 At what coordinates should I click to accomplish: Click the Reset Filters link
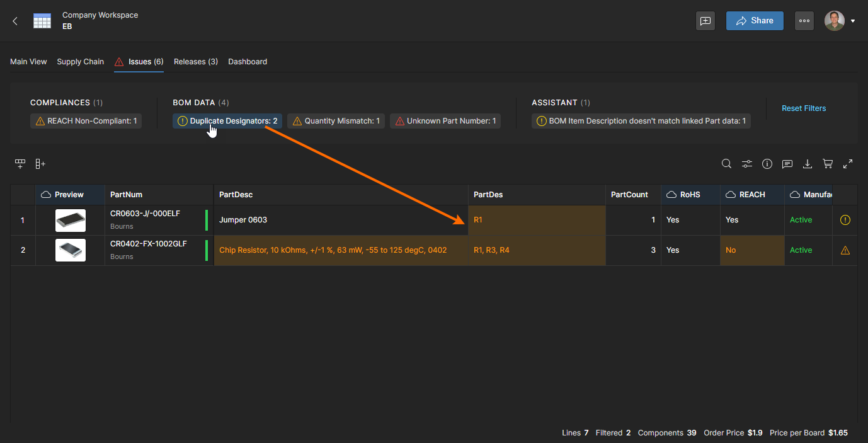point(804,108)
